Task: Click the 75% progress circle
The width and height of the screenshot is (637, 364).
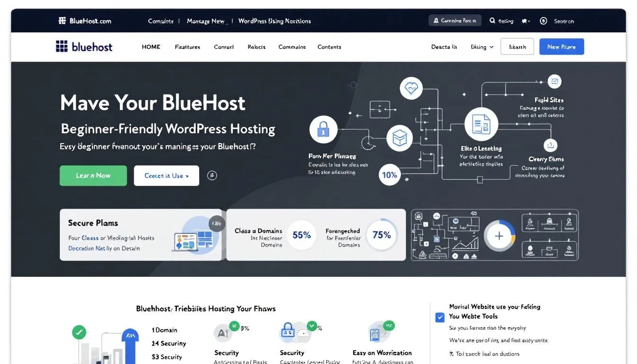Action: [382, 235]
